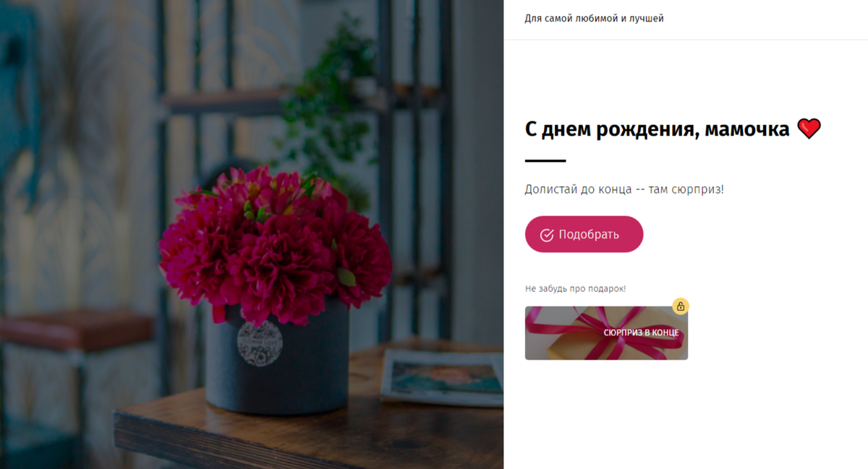
Task: Click the pink flower bouquet in the photo
Action: coord(273,242)
